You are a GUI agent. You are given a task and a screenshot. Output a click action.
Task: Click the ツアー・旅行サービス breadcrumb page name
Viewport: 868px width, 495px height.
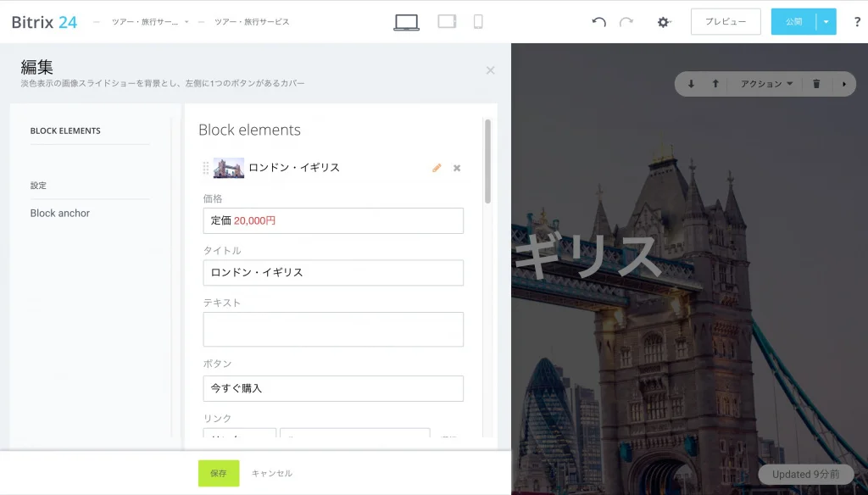[x=252, y=21]
